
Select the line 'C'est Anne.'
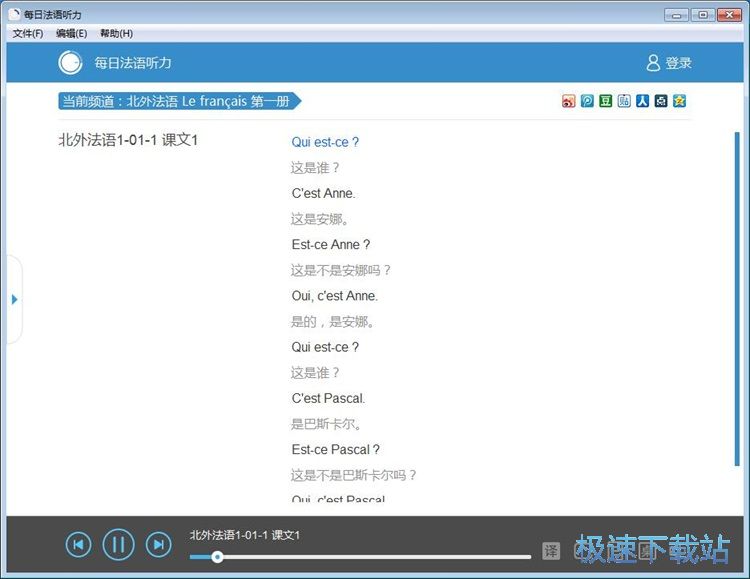[x=323, y=193]
